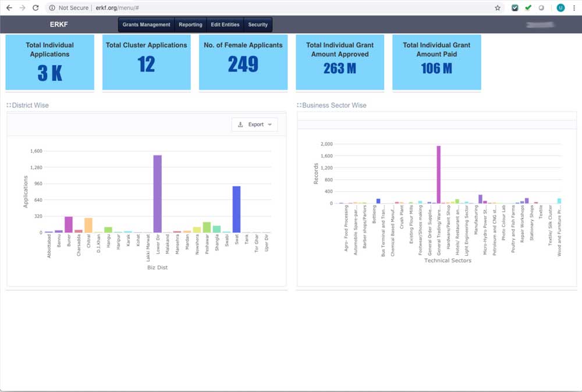The image size is (582, 392).
Task: Click the Peshawar green bar
Action: pos(207,227)
